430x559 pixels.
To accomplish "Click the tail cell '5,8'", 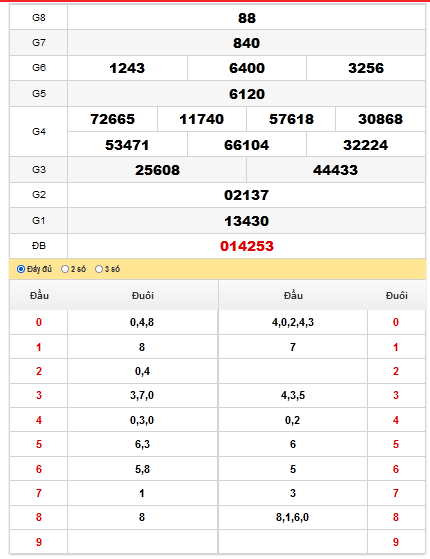I will pos(142,469).
